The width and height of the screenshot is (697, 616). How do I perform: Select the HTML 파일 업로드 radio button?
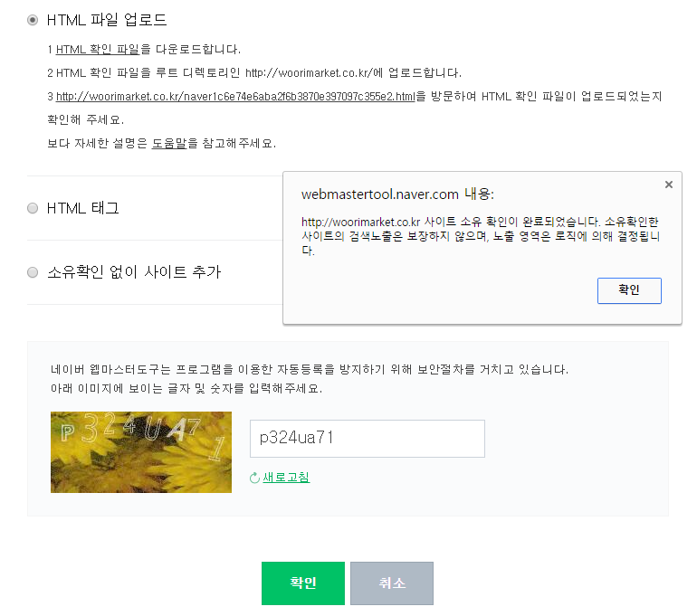coord(33,20)
